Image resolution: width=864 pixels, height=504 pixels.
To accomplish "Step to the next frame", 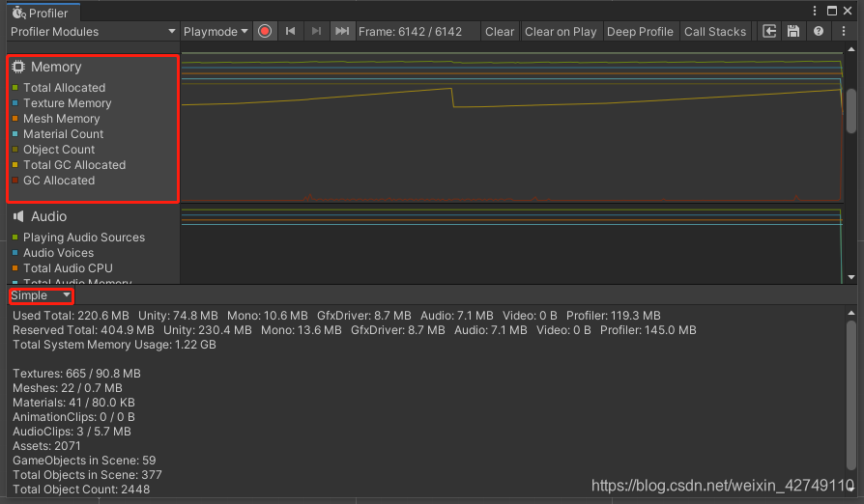I will pos(316,31).
